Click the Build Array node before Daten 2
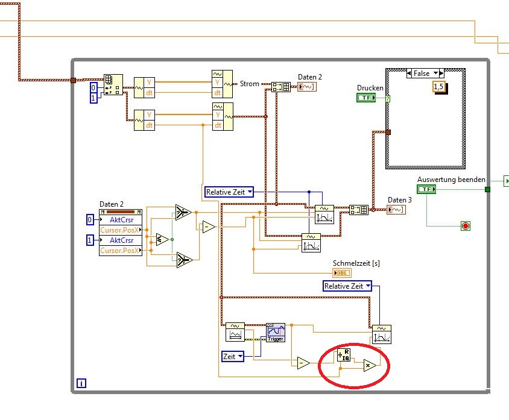 pyautogui.click(x=281, y=87)
